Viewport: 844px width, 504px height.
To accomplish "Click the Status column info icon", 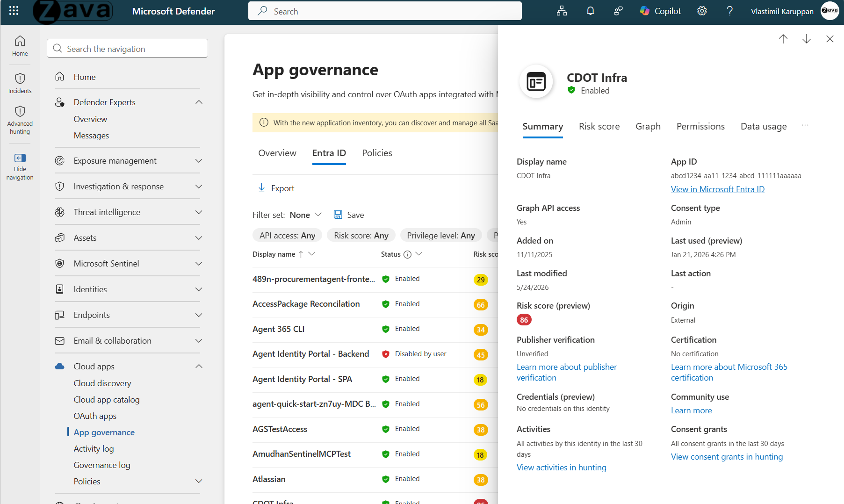I will click(x=407, y=254).
